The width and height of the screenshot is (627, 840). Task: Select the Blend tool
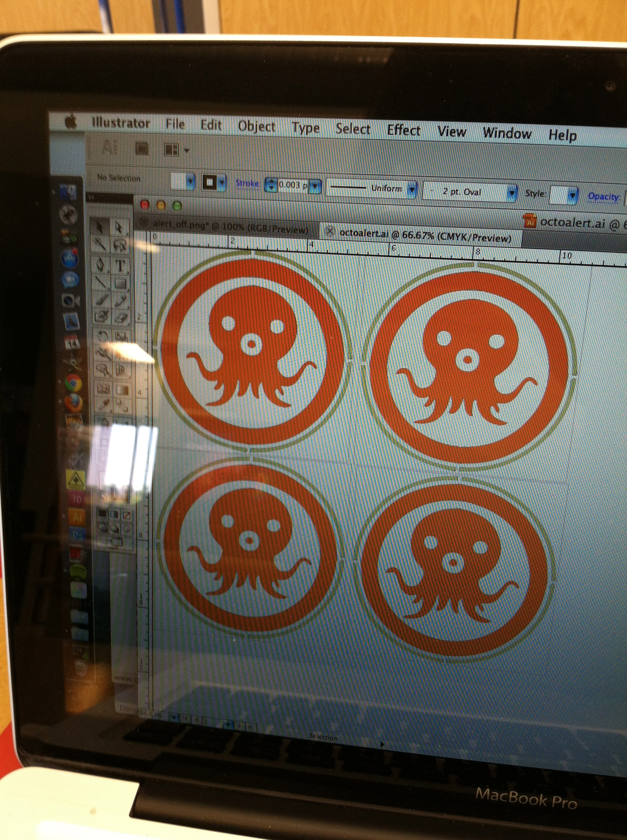tap(123, 407)
